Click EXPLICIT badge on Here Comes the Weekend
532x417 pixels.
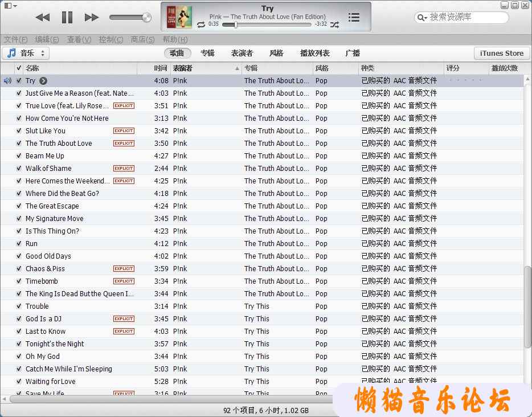(124, 181)
